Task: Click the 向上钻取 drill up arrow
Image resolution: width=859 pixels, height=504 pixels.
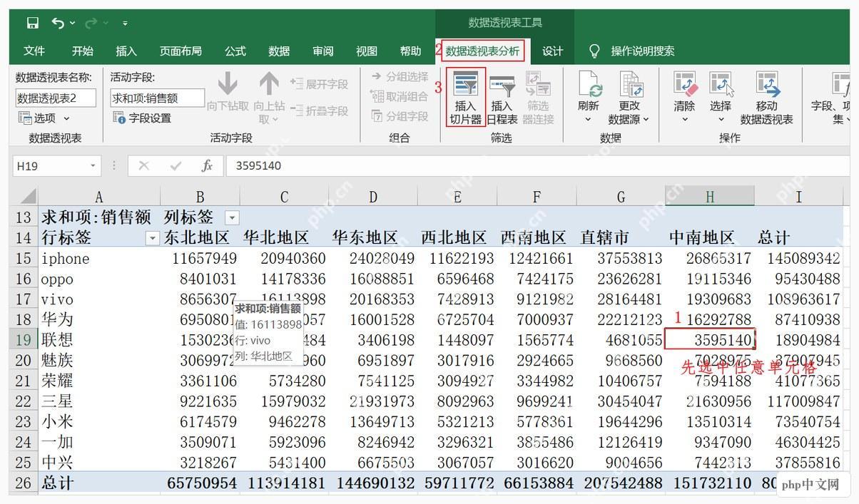Action: click(x=269, y=98)
